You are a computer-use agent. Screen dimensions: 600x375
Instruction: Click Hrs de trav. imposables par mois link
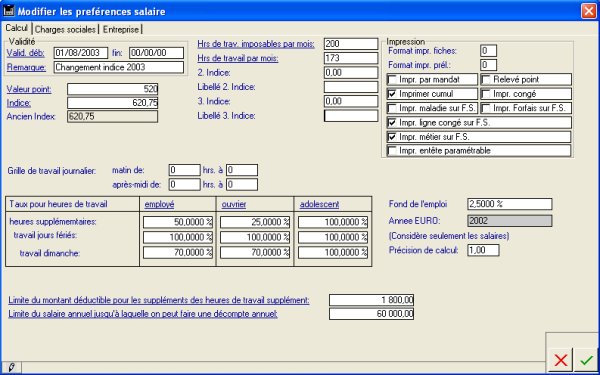click(x=256, y=44)
